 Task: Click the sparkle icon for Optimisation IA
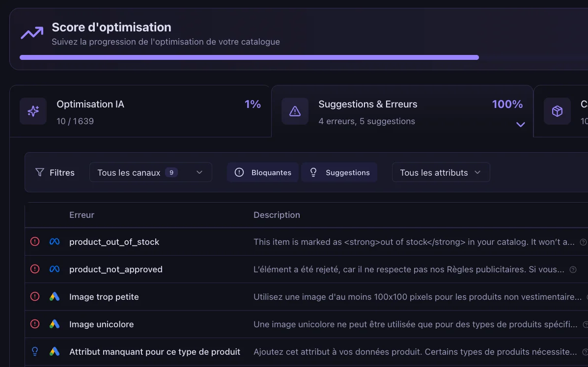[x=33, y=111]
